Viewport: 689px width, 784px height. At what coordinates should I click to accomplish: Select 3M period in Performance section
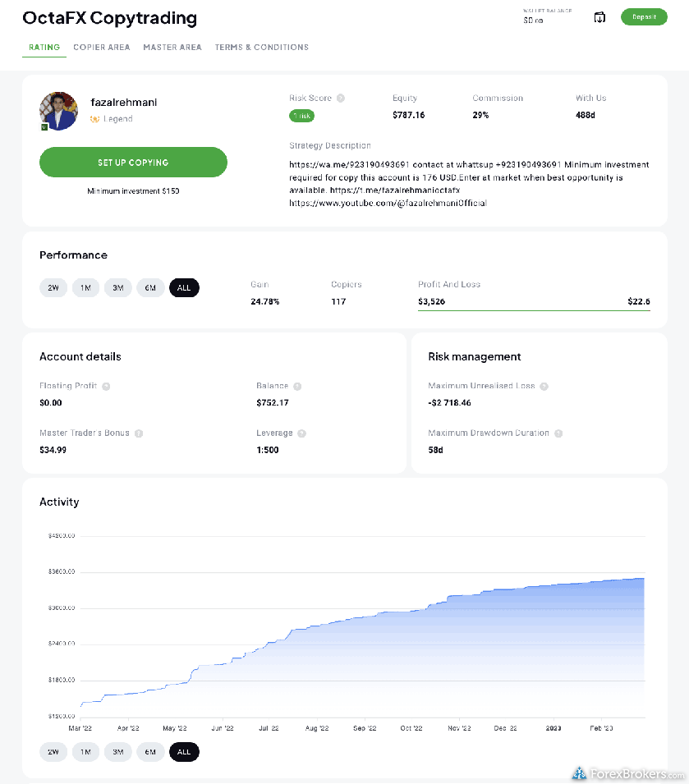pyautogui.click(x=118, y=288)
